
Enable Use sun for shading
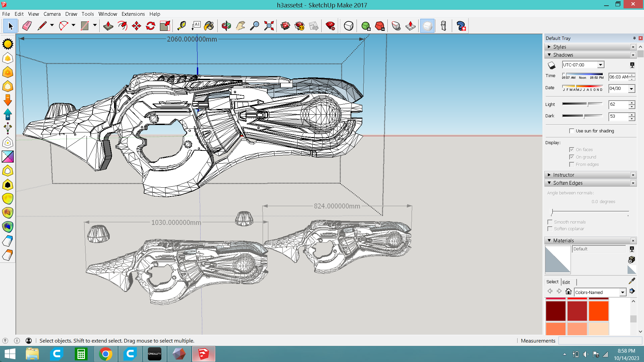572,131
